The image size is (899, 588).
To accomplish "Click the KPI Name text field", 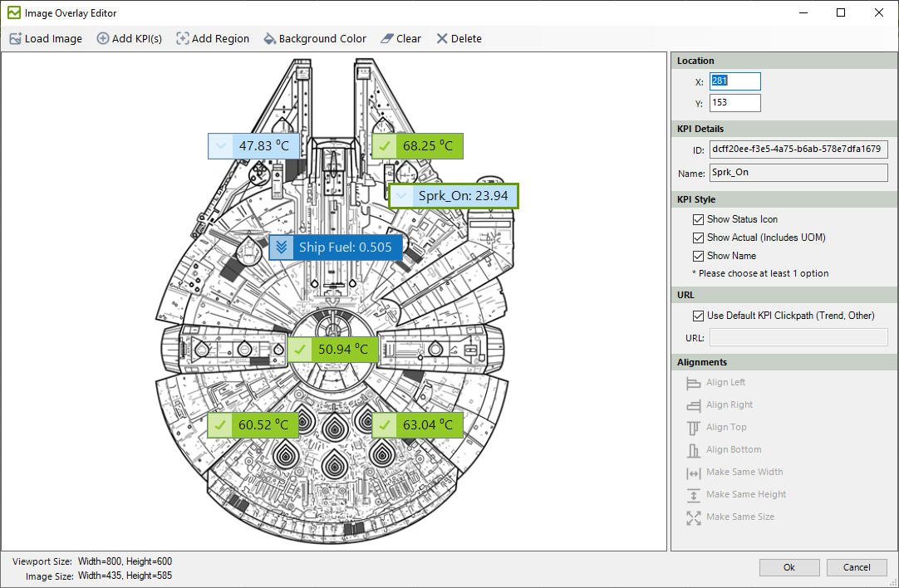I will pos(798,173).
